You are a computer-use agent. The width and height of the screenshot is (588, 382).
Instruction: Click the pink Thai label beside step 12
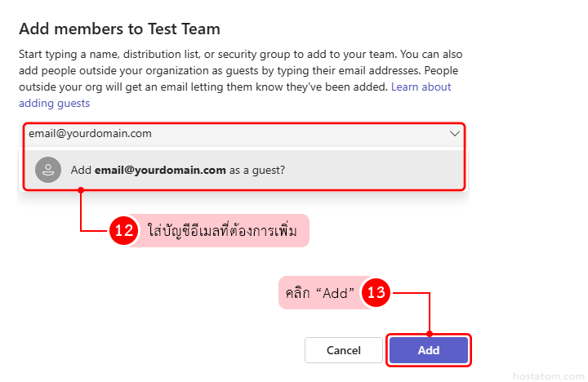click(x=220, y=230)
